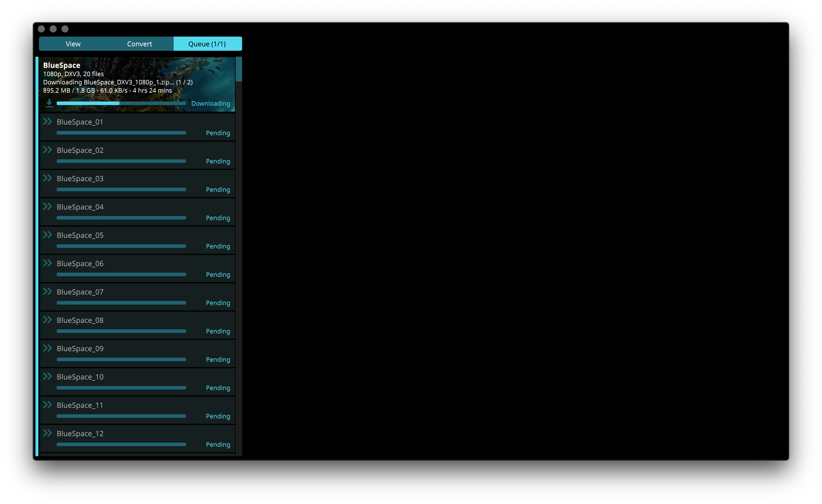Select the Queue (1/1) tab
822x504 pixels.
[207, 44]
